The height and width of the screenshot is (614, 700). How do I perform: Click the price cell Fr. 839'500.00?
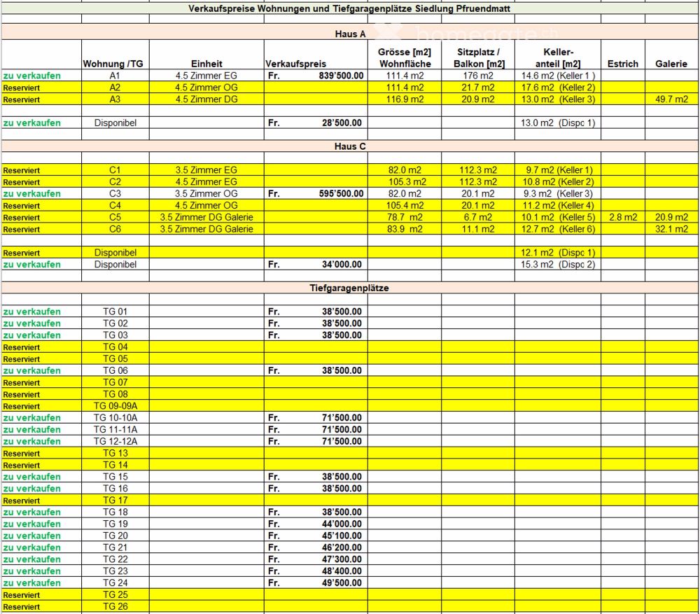coord(315,76)
